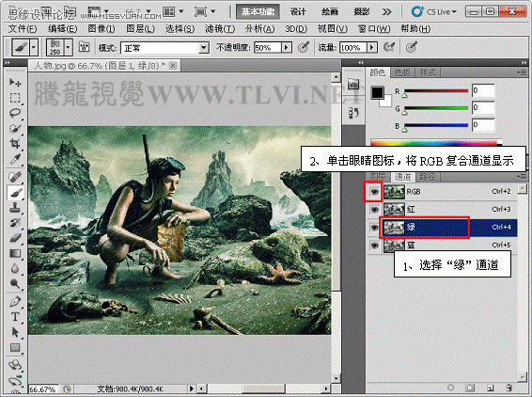Screen dimensions: 532x397
Task: Switch to the 设计 workspace
Action: coord(298,12)
